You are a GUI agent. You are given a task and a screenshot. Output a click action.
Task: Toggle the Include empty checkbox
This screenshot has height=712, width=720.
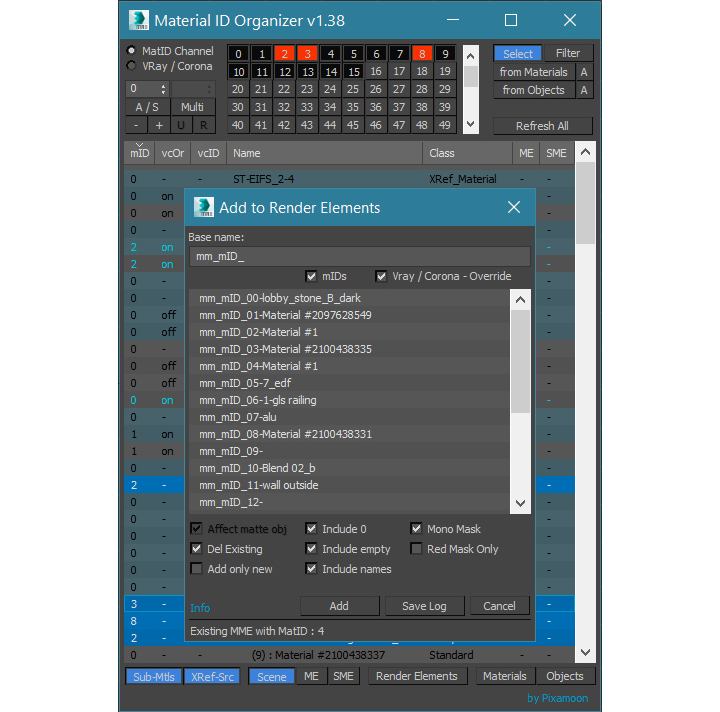click(x=311, y=549)
